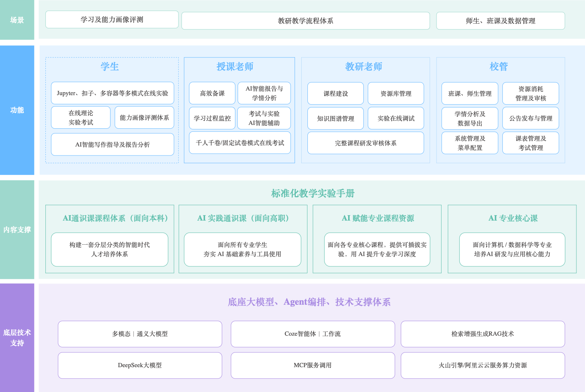Image resolution: width=585 pixels, height=392 pixels.
Task: Open the 检索增强生成RAG技术 box
Action: 483,334
